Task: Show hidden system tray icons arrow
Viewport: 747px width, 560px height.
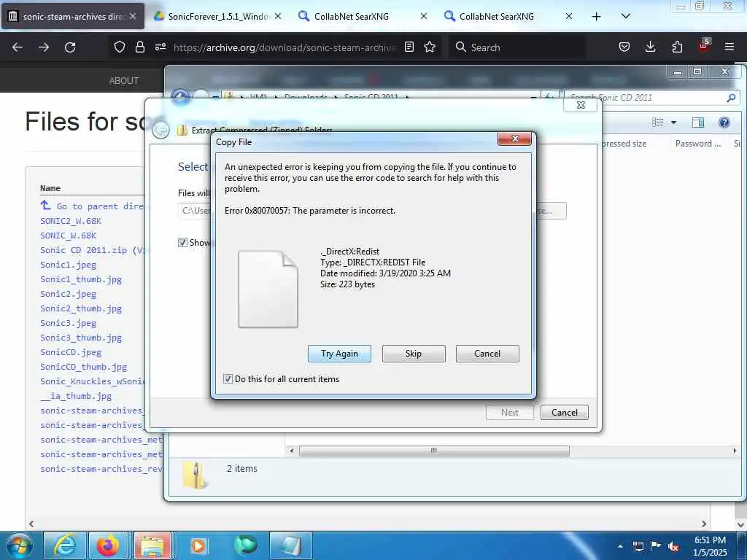Action: point(620,546)
